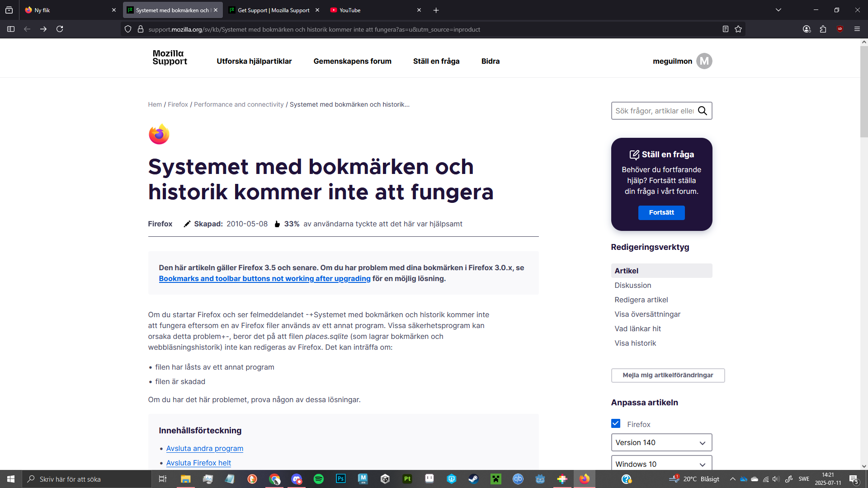The image size is (868, 488).
Task: Bookmark this page with the star
Action: [x=738, y=29]
